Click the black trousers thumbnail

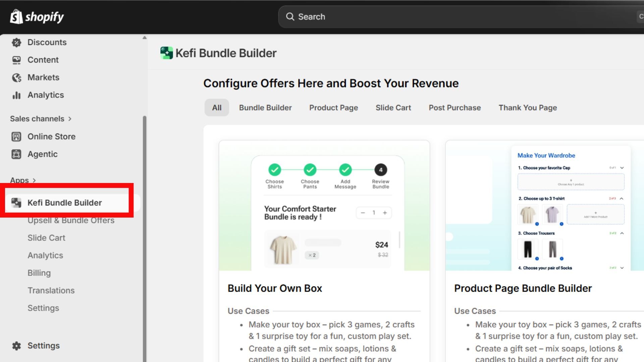[528, 249]
